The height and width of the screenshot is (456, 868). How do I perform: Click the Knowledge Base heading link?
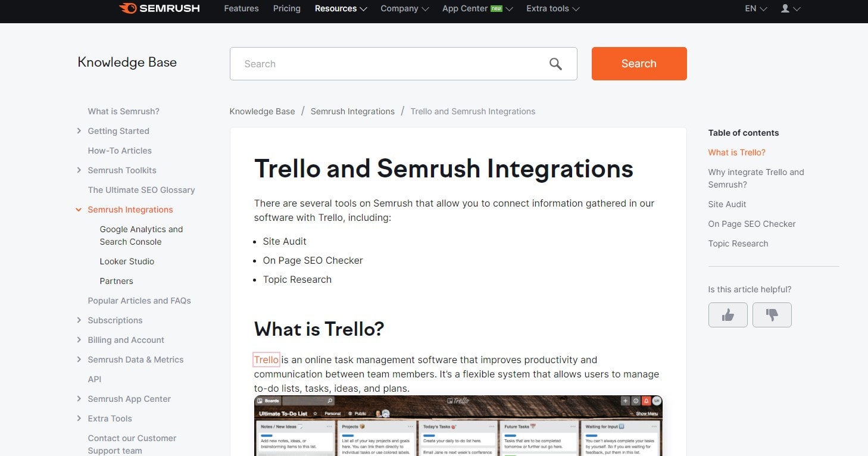coord(127,63)
